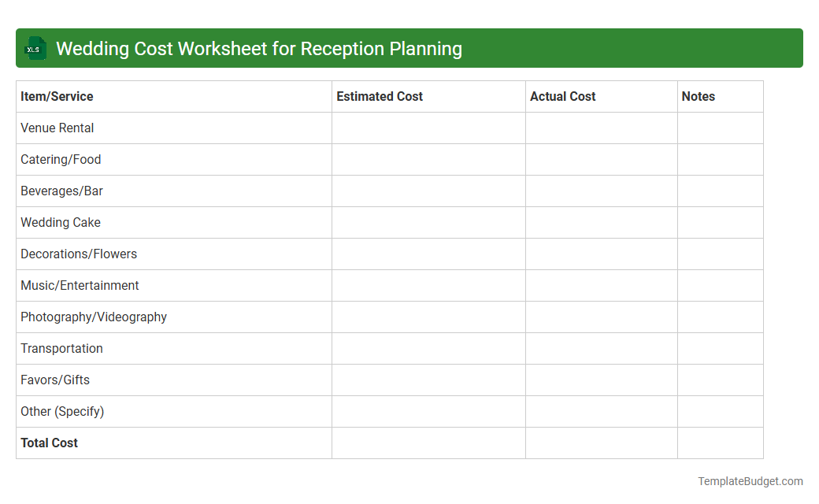This screenshot has height=504, width=819.
Task: Select the Actual Cost column header
Action: [x=563, y=96]
